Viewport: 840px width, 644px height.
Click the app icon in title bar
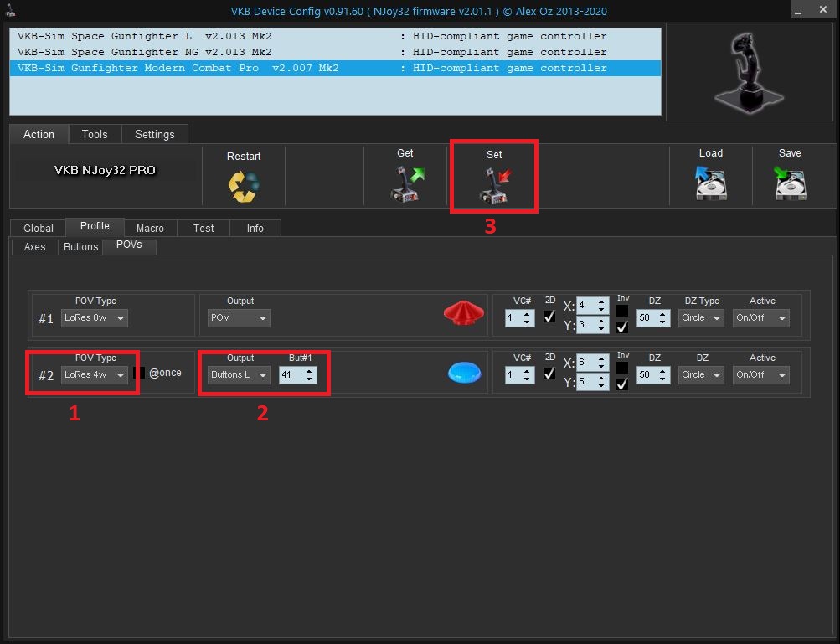[10, 11]
